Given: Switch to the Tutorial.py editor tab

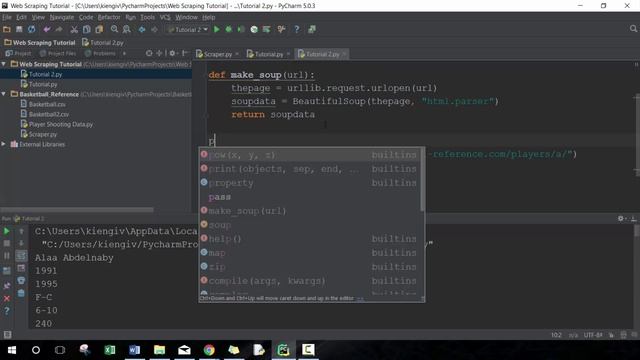Looking at the screenshot, I should [x=268, y=54].
